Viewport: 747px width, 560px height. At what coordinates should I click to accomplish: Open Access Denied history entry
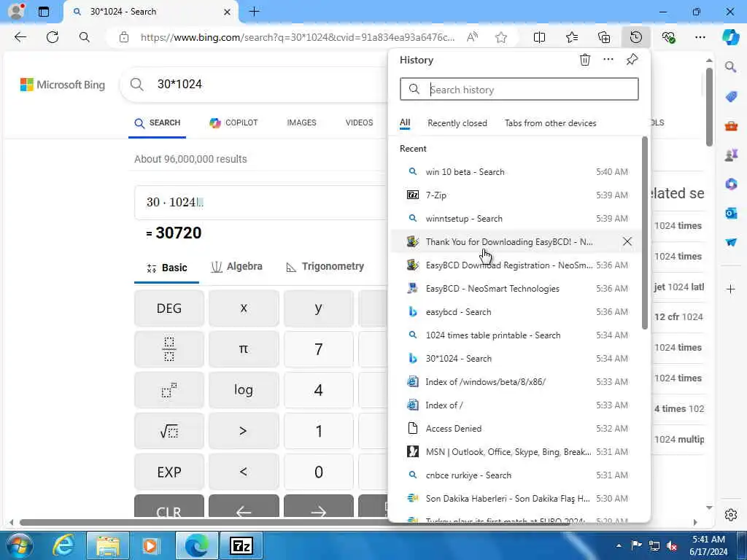pos(517,429)
